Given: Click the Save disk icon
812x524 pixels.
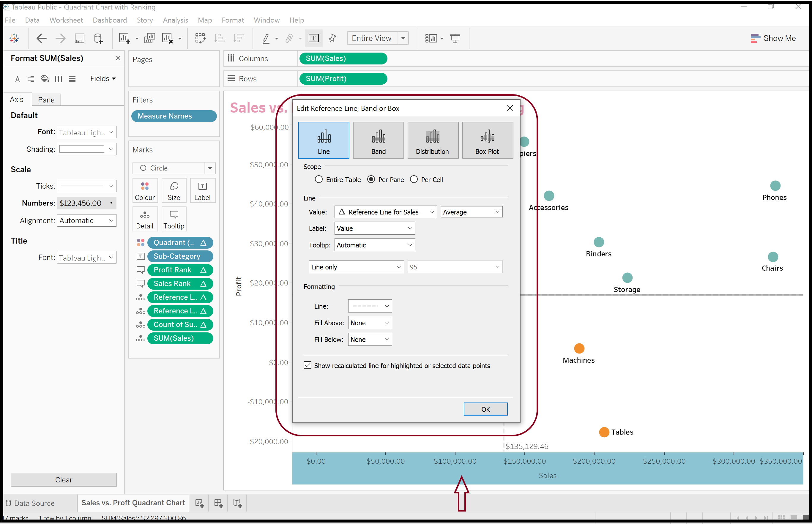Looking at the screenshot, I should click(x=79, y=38).
